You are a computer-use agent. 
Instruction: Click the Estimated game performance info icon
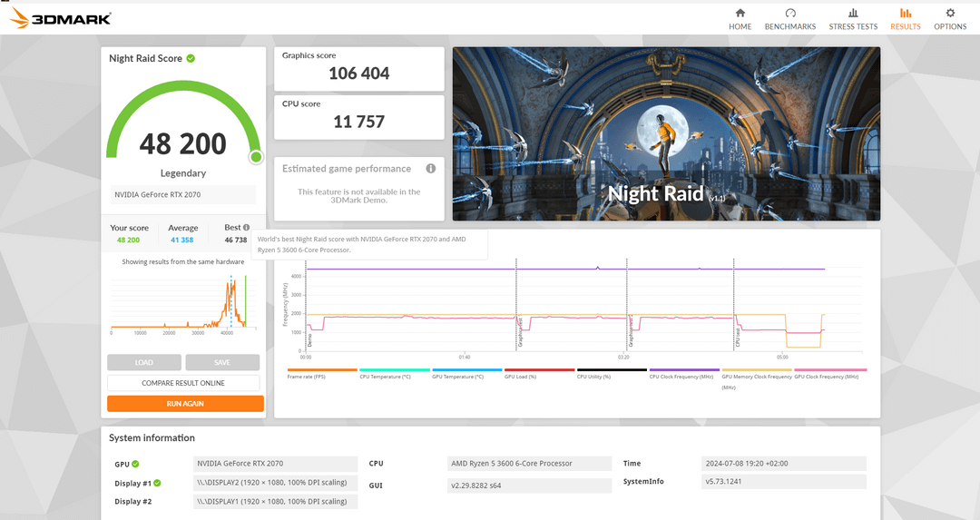click(x=431, y=169)
